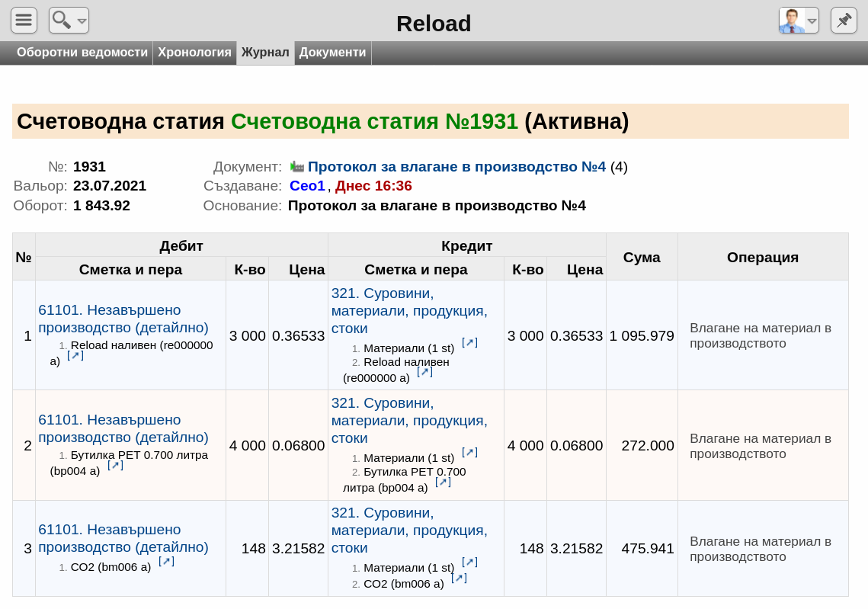868x609 pixels.
Task: Open link icon beside debit Бутилка PET
Action: point(115,465)
